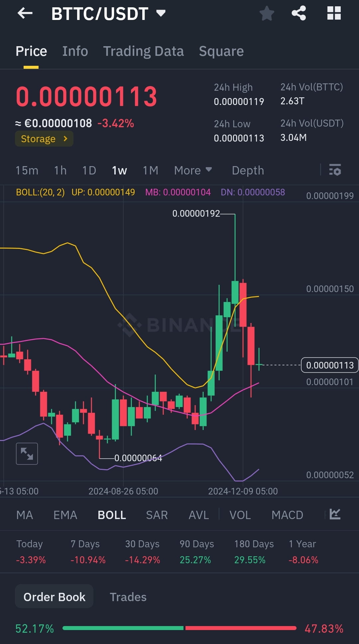
Task: Tap the 24h Low 0.00000113 value
Action: click(x=239, y=138)
